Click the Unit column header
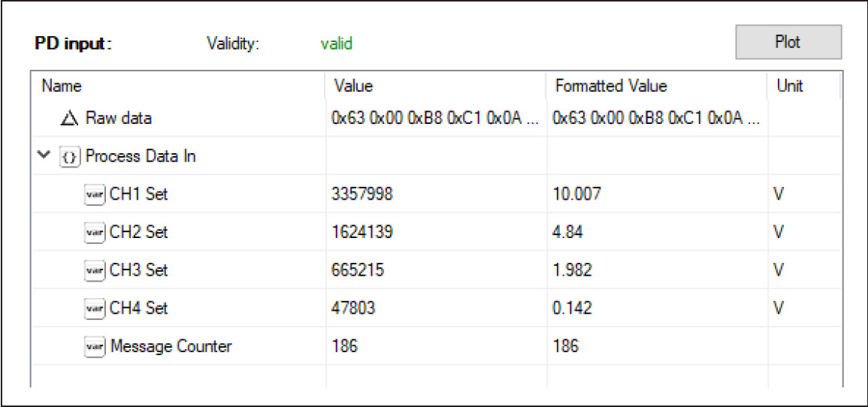Screen dimensions: 868x407 pyautogui.click(x=803, y=86)
